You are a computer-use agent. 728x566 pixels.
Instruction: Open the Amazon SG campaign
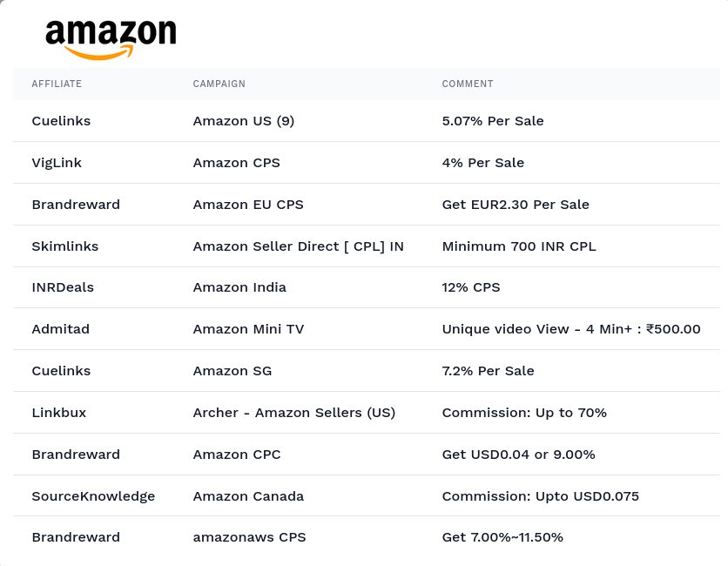tap(233, 371)
